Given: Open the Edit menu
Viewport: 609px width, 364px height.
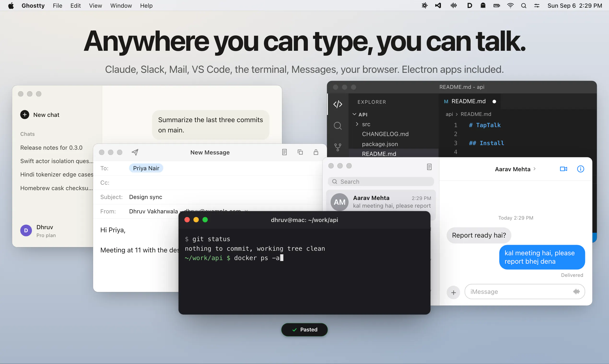Looking at the screenshot, I should click(x=75, y=6).
